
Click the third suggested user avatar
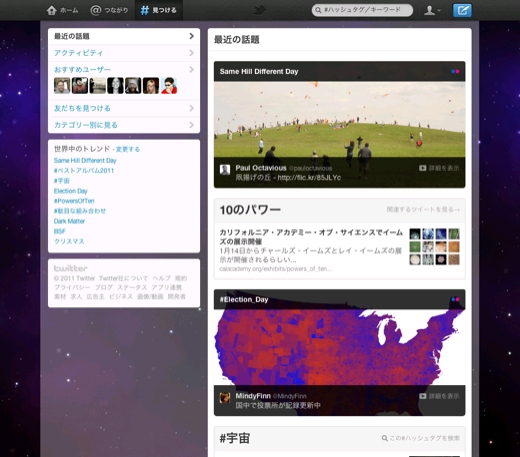coord(98,86)
